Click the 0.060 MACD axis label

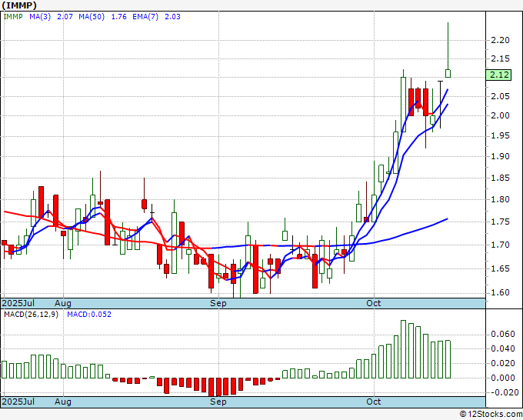tap(503, 335)
